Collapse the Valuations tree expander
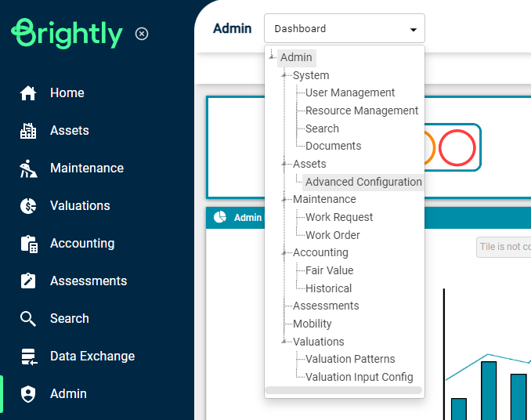 point(284,342)
